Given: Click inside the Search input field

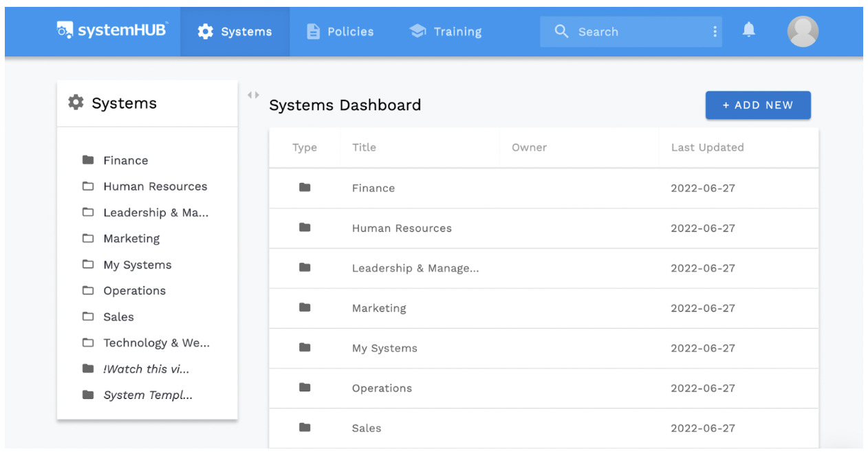Looking at the screenshot, I should pos(619,31).
